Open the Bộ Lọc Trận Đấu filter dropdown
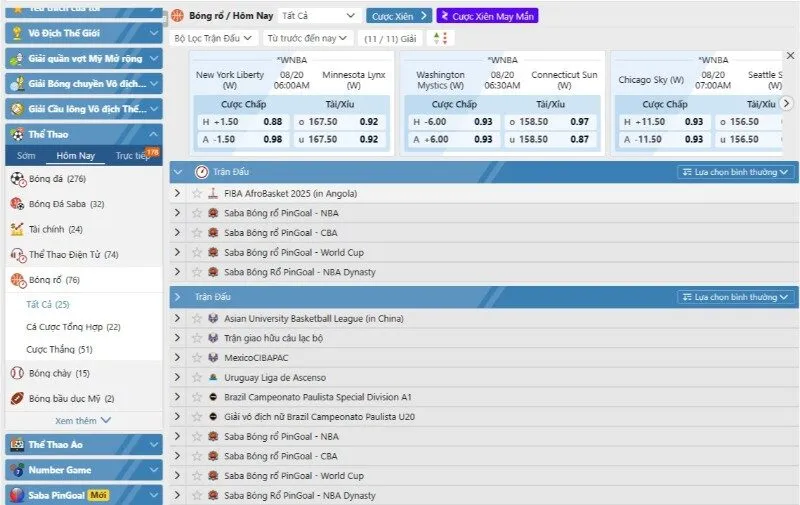This screenshot has width=800, height=505. coord(214,38)
